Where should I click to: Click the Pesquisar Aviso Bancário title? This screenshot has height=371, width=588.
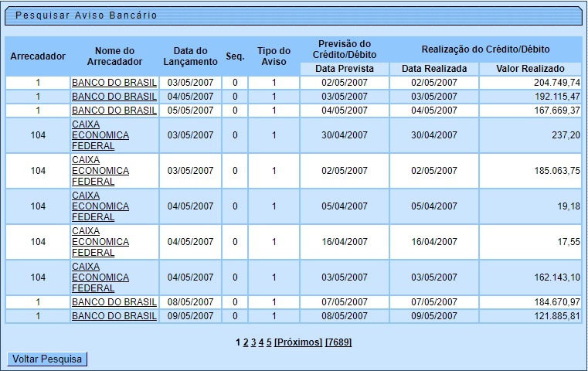(87, 15)
